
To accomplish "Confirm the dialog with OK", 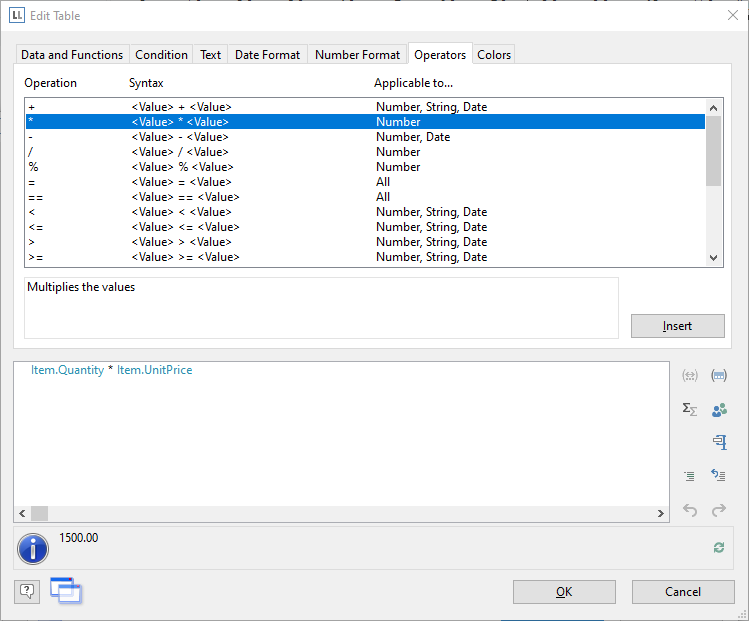I will click(564, 592).
